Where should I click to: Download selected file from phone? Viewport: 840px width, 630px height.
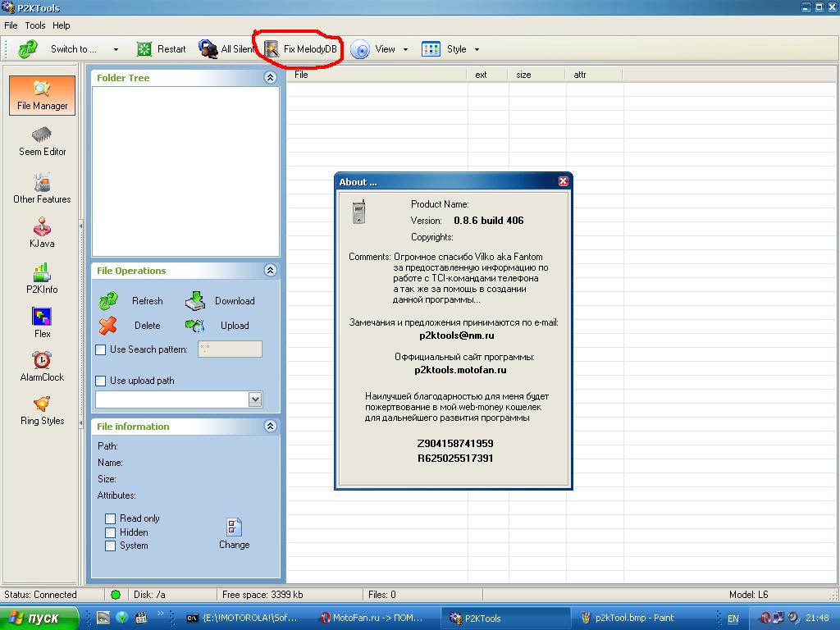(220, 301)
